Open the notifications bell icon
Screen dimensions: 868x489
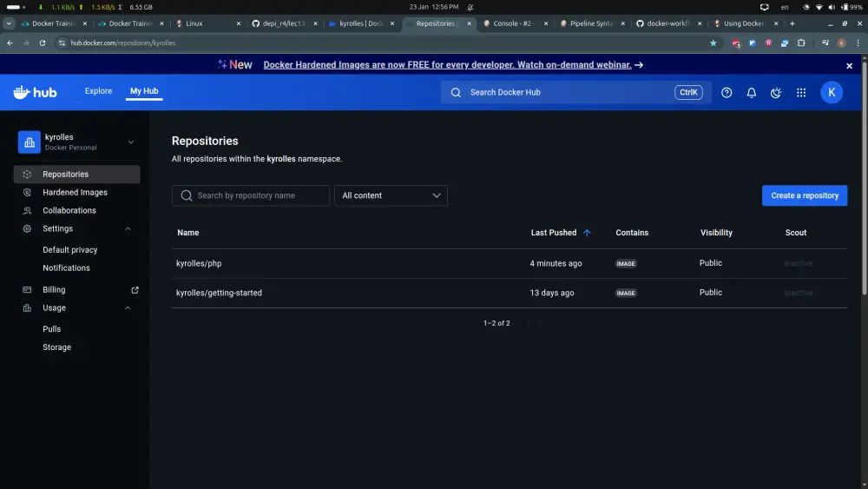pyautogui.click(x=751, y=92)
